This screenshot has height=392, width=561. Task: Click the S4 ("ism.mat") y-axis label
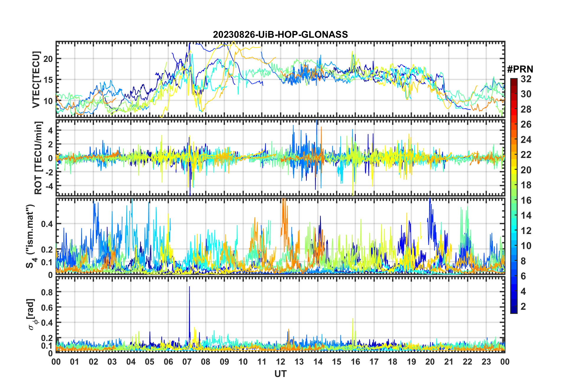pyautogui.click(x=31, y=236)
